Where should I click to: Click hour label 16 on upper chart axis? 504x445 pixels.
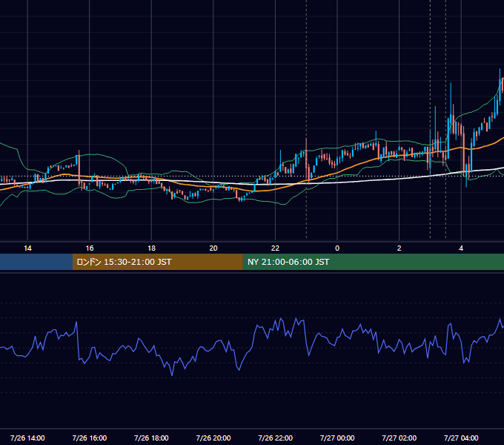(x=90, y=248)
